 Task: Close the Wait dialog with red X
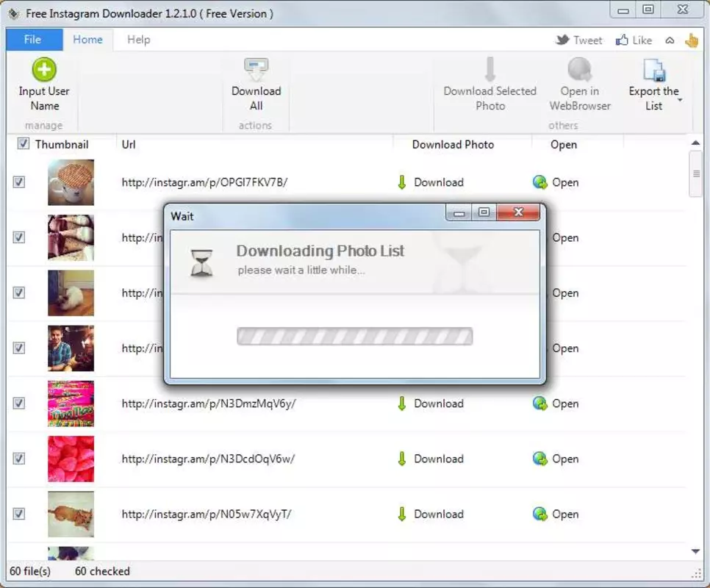click(518, 212)
